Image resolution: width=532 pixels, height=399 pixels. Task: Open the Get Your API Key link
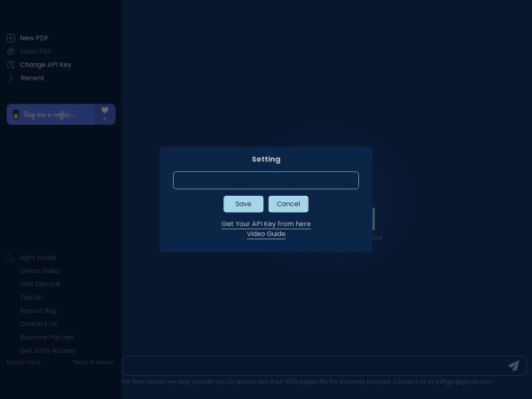coord(266,224)
